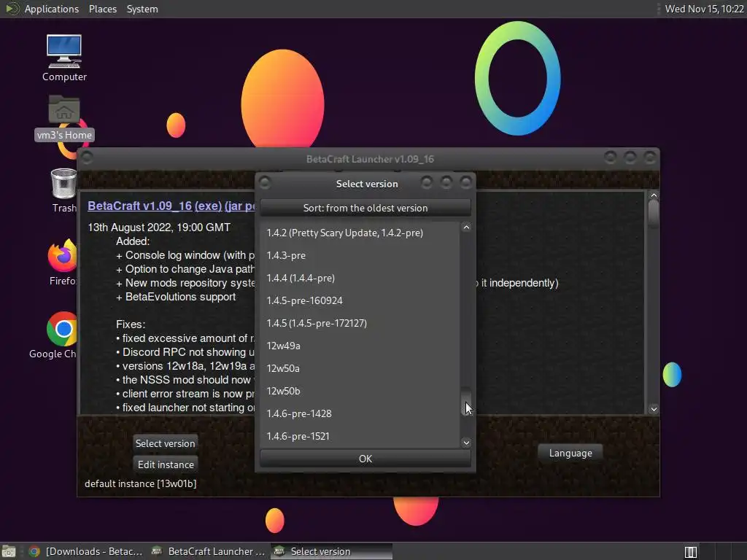Select snapshot 12w50b
The image size is (747, 560).
[360, 391]
